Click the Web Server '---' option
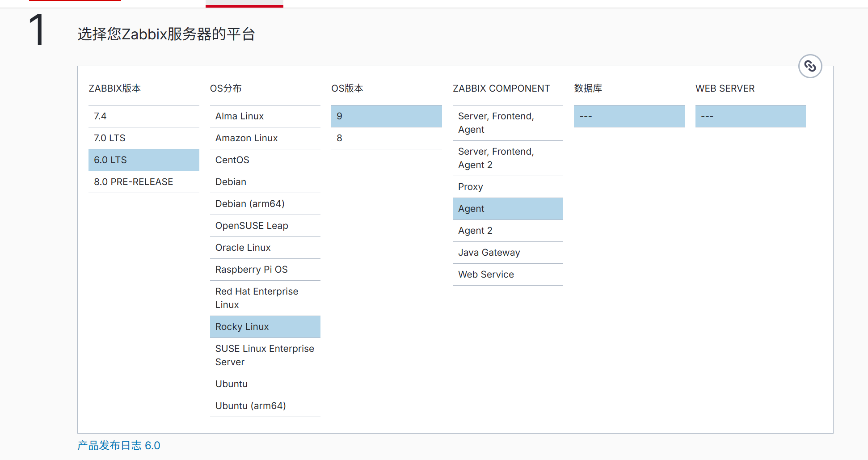The width and height of the screenshot is (868, 460). click(750, 116)
